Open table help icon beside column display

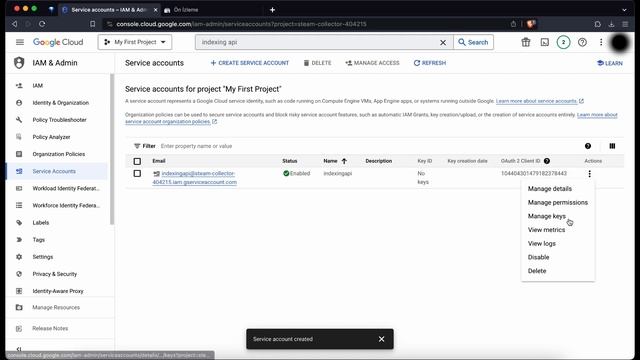point(588,146)
